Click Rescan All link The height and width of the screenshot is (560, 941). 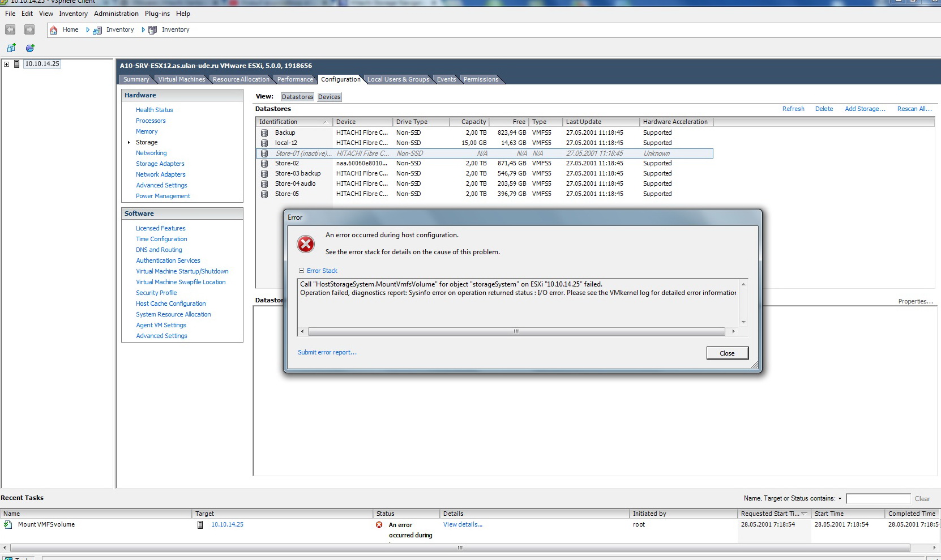click(x=914, y=109)
